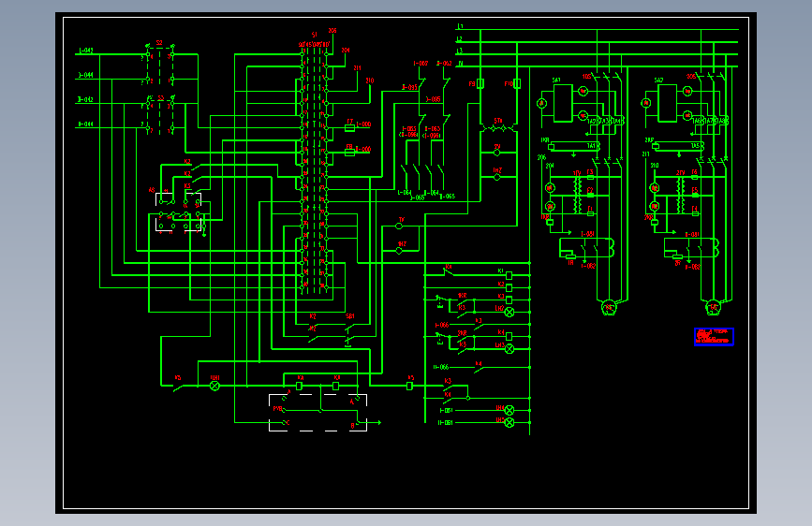The image size is (812, 526).
Task: Select the KA coil near dashed box
Action: click(x=299, y=386)
